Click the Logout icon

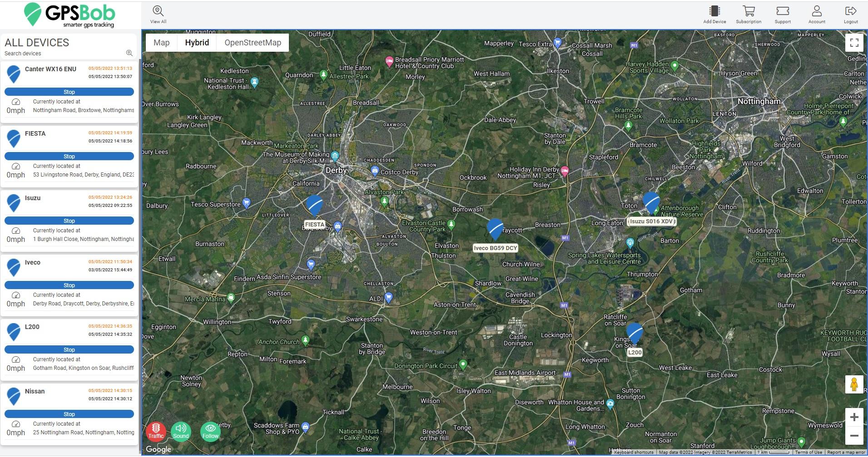point(851,11)
